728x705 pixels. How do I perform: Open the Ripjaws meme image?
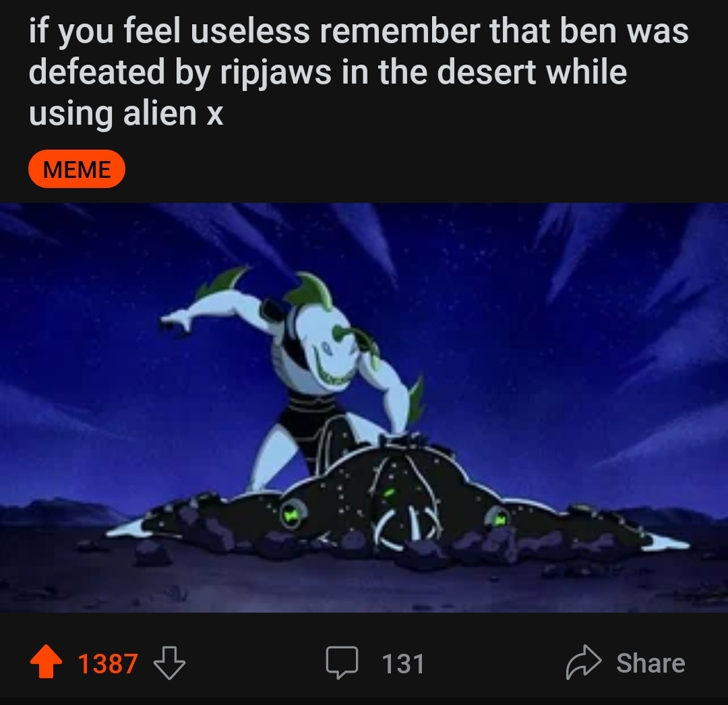tap(364, 408)
